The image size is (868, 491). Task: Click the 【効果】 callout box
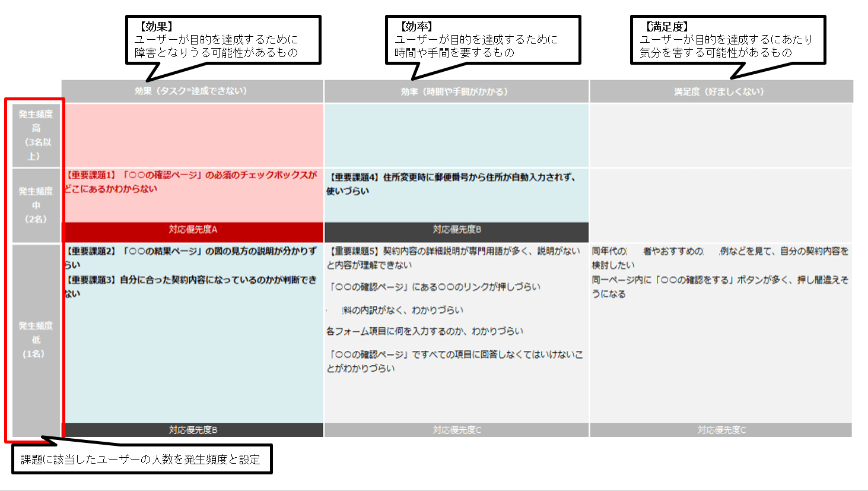tap(223, 40)
